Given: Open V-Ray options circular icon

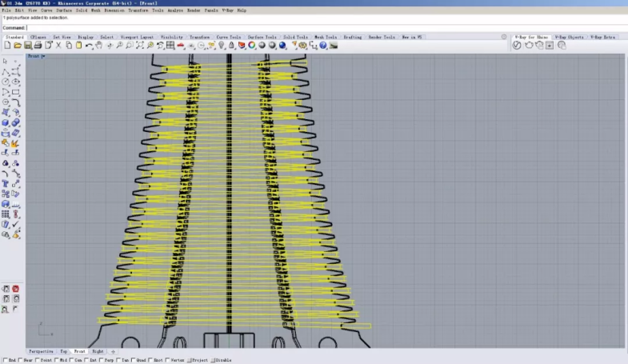Looking at the screenshot, I should (517, 46).
